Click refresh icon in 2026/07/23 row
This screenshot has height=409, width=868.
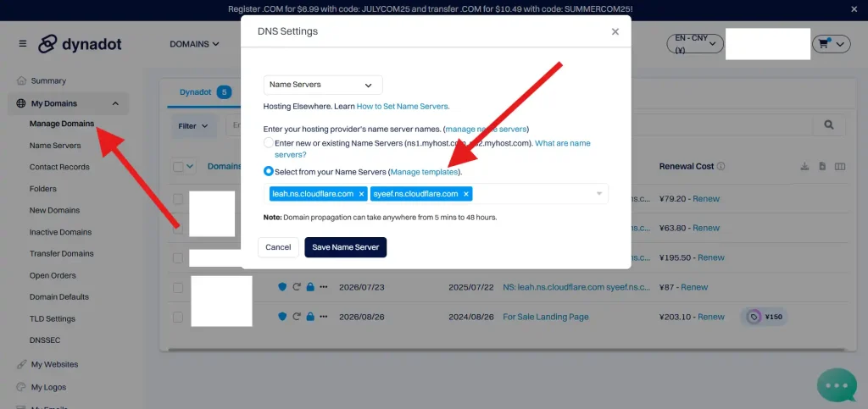coord(297,287)
